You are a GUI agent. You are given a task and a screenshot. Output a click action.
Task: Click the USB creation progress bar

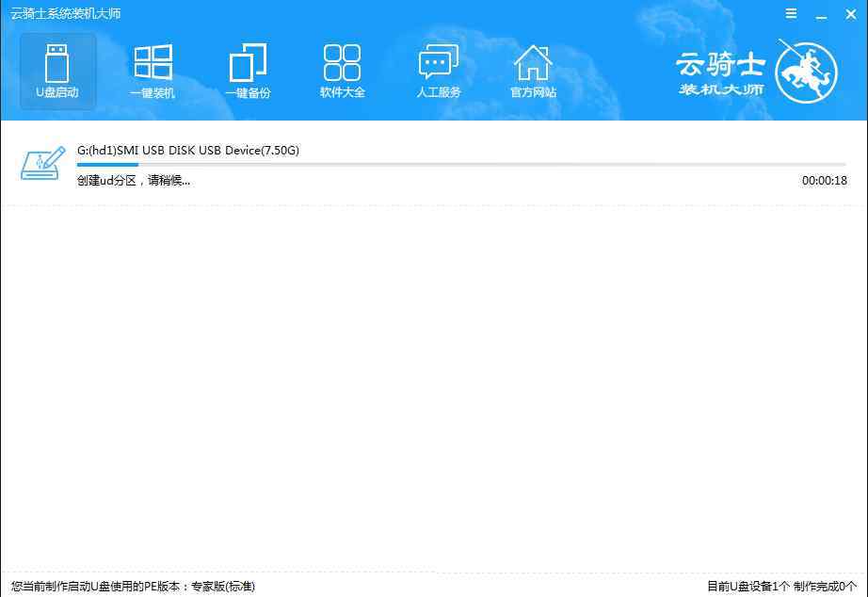coord(461,165)
